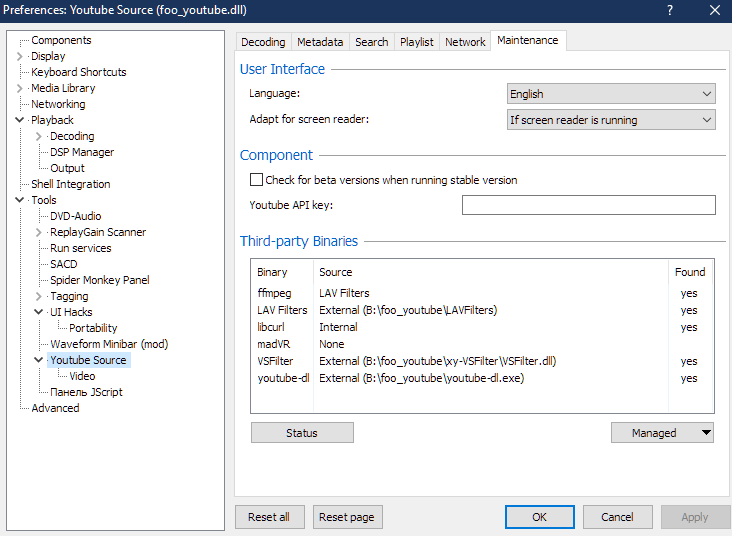
Task: Expand the Display tree node
Action: (x=21, y=57)
